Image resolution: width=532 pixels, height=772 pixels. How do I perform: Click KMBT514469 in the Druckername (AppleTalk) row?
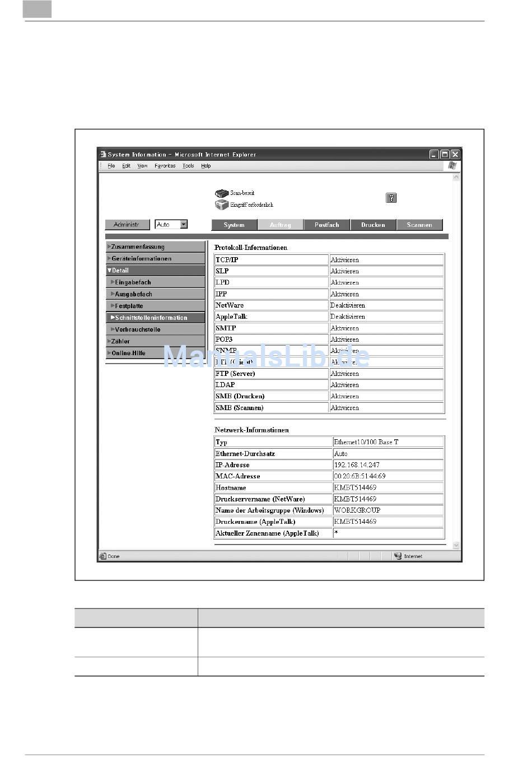355,522
